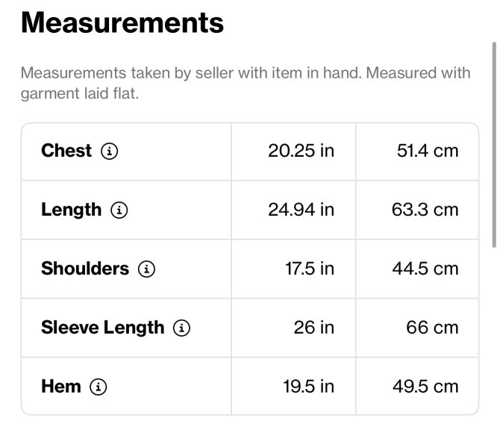Click the Sleeve Length label
This screenshot has width=500, height=448.
click(103, 328)
